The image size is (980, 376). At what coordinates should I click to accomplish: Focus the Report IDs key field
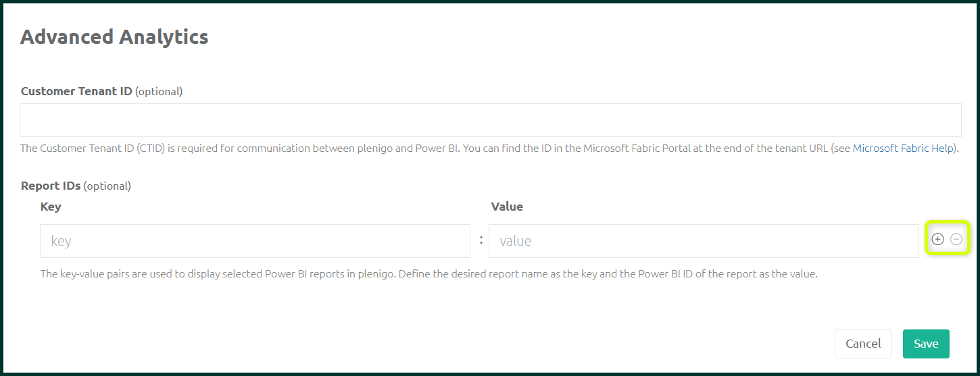[255, 241]
